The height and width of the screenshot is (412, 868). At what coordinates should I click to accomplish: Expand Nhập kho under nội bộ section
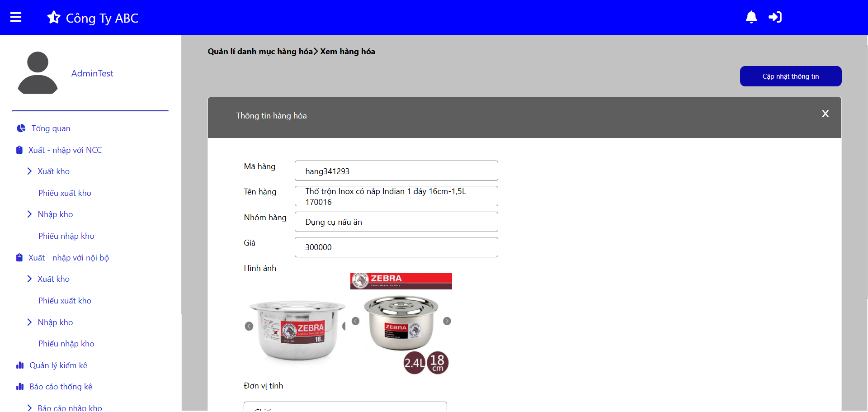pos(29,322)
